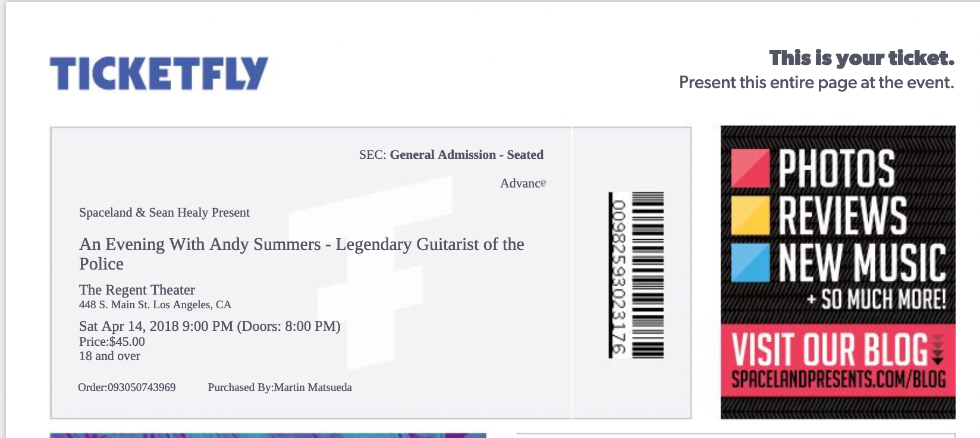The height and width of the screenshot is (438, 980).
Task: Click the blue square beside NEW MUSIC
Action: [750, 262]
